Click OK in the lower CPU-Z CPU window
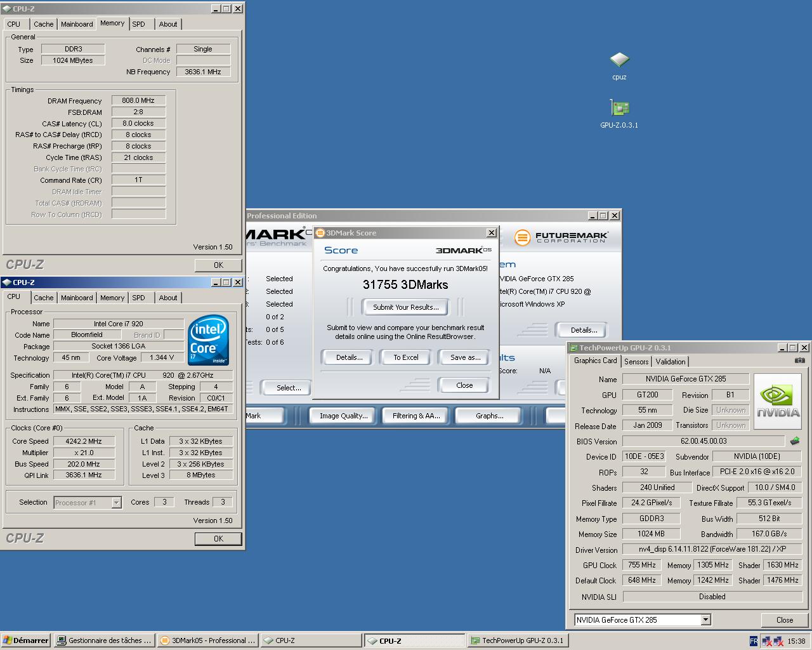The width and height of the screenshot is (812, 650). click(218, 539)
